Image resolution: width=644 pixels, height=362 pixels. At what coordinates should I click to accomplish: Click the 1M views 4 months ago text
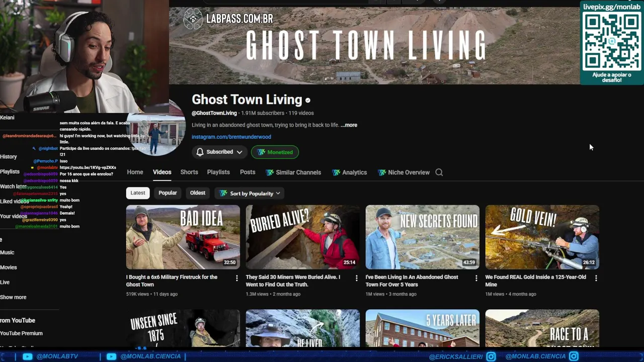click(x=511, y=294)
